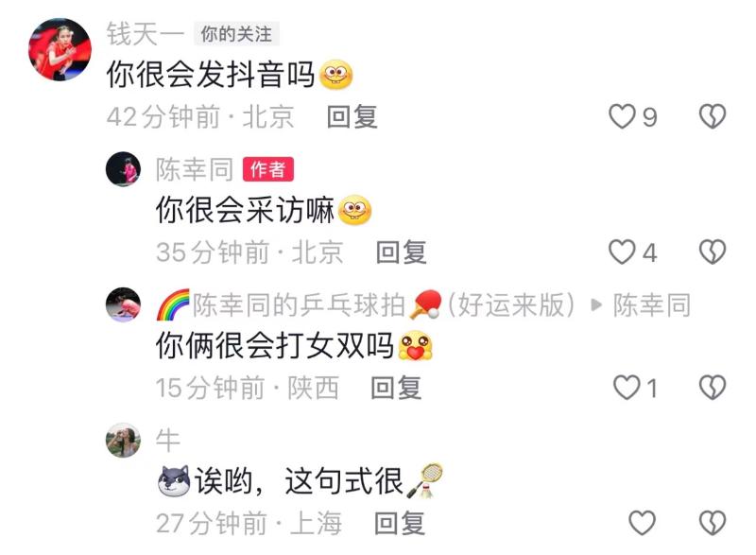Image resolution: width=756 pixels, height=555 pixels.
Task: Open the 陈幸同 author username link
Action: (x=195, y=169)
